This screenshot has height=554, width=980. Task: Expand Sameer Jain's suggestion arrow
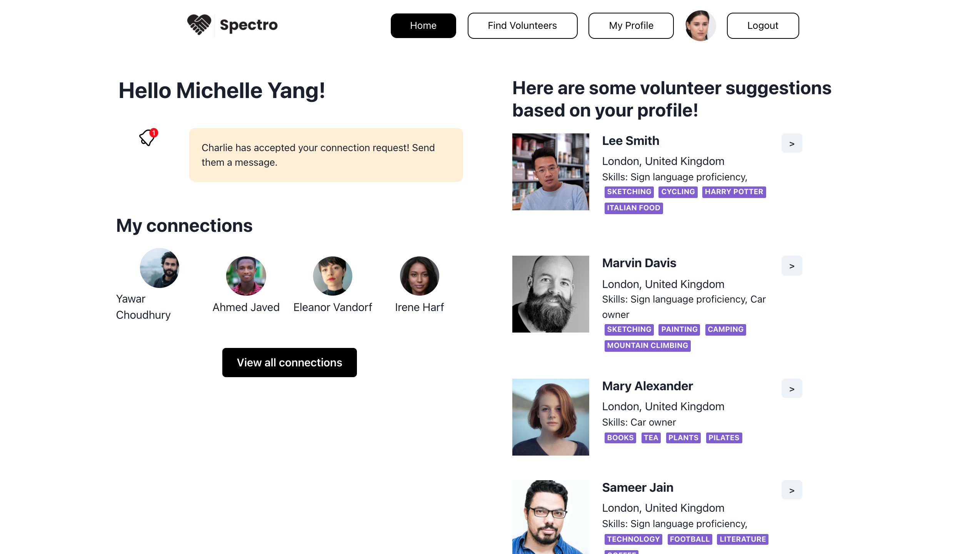tap(792, 490)
